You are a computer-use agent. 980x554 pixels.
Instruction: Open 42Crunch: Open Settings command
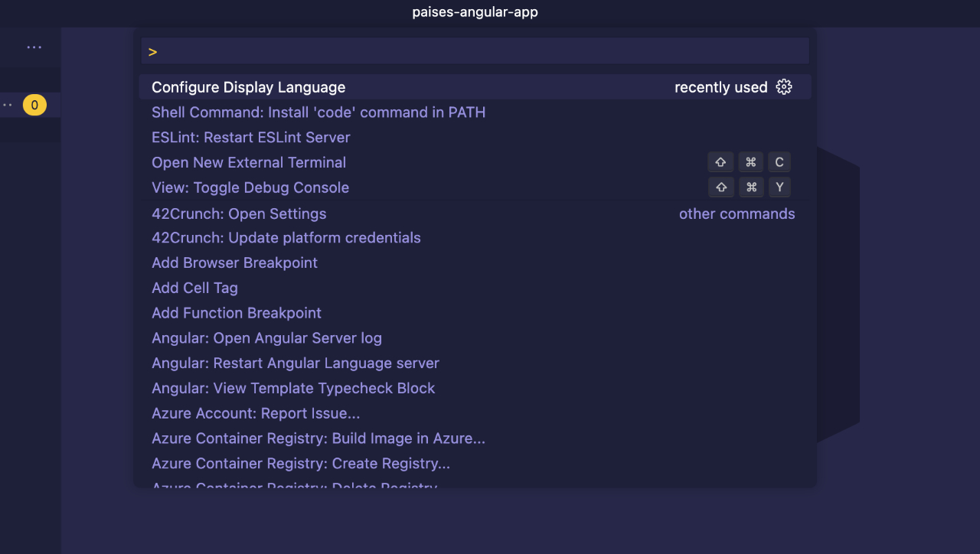click(x=475, y=213)
